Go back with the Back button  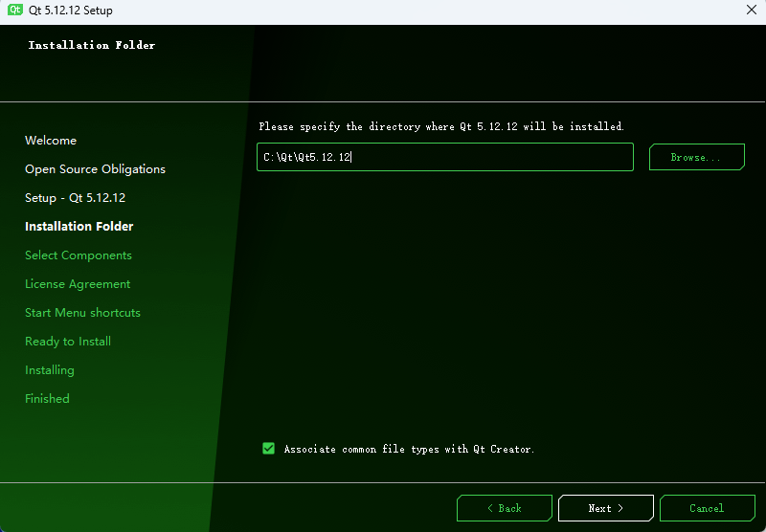[504, 508]
